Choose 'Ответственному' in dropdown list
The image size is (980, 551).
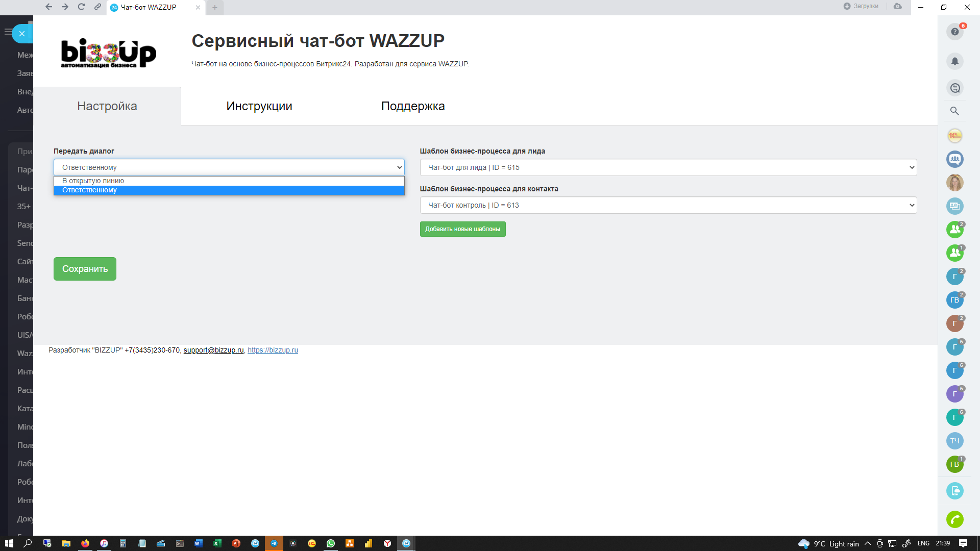click(89, 190)
